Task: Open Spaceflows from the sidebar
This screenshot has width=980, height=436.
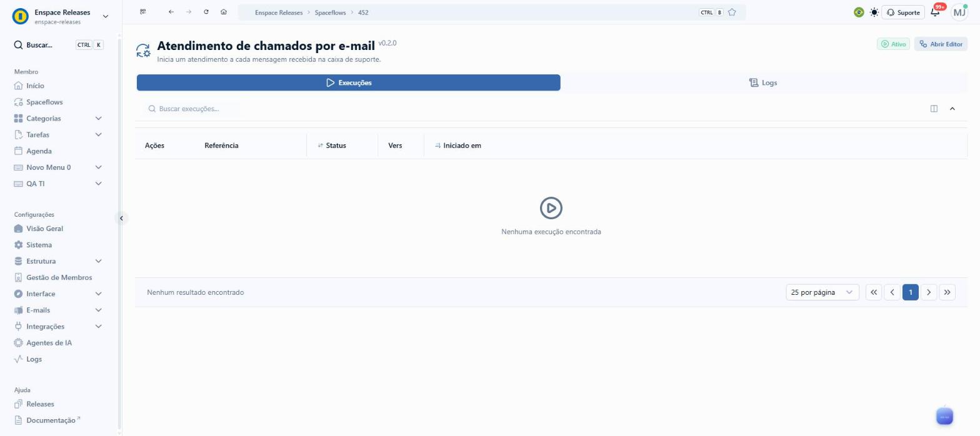Action: point(44,102)
